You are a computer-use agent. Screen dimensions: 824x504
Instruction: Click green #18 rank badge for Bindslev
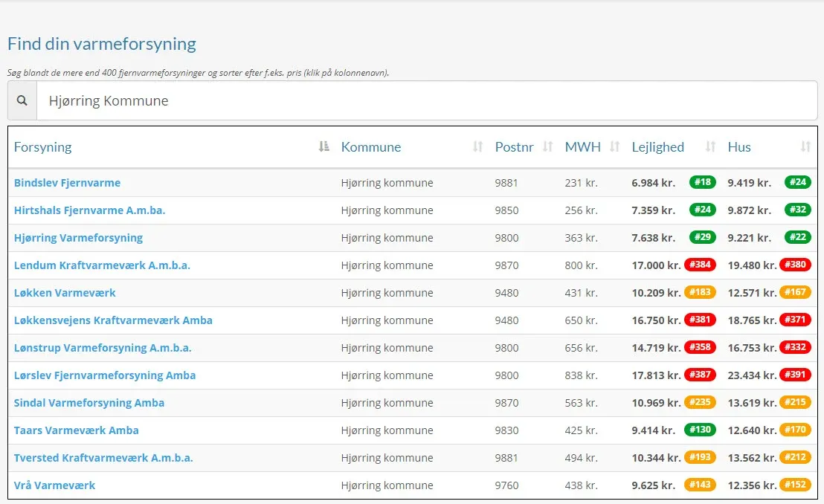point(703,182)
